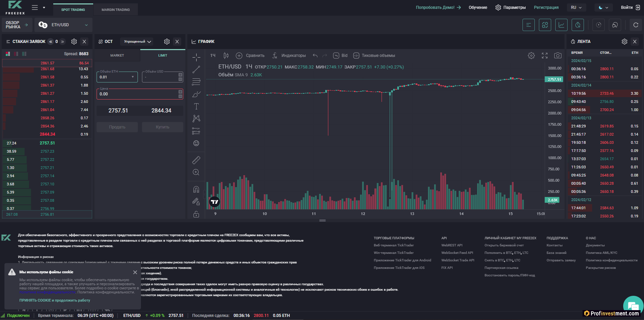
Task: Toggle chart panel in top toolbar
Action: [x=561, y=25]
